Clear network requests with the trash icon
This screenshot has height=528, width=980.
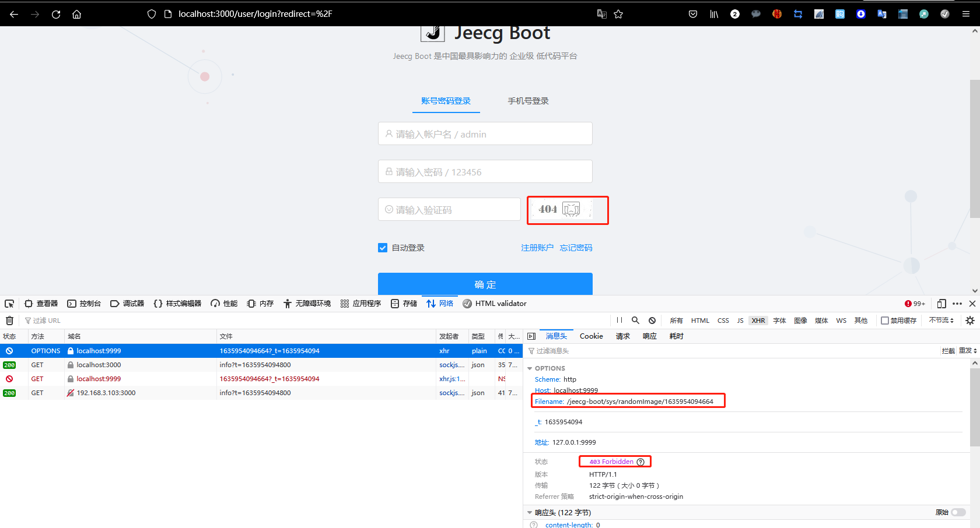tap(9, 320)
